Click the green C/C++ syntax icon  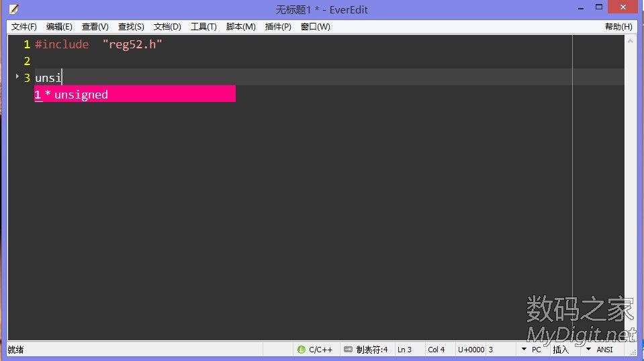coord(301,350)
